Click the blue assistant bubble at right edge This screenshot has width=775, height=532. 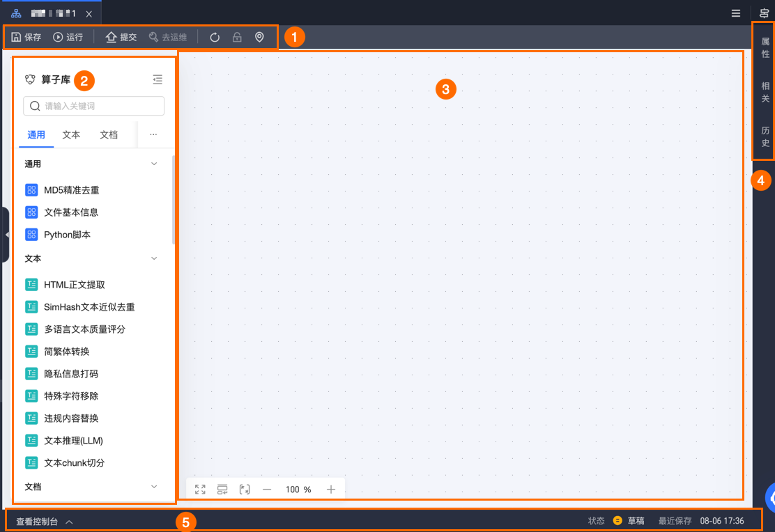pyautogui.click(x=770, y=498)
